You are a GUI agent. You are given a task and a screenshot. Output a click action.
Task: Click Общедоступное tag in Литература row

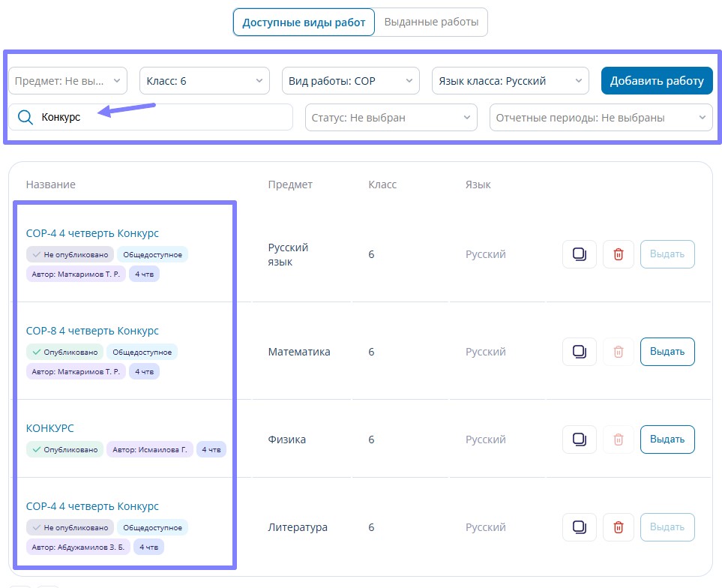152,528
